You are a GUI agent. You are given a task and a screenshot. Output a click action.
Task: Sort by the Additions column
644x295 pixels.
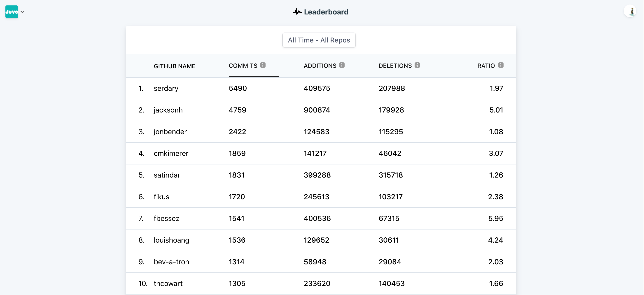coord(320,66)
